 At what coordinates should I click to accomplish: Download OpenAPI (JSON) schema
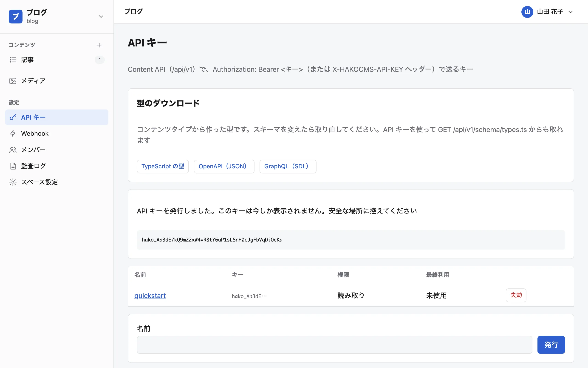click(224, 167)
